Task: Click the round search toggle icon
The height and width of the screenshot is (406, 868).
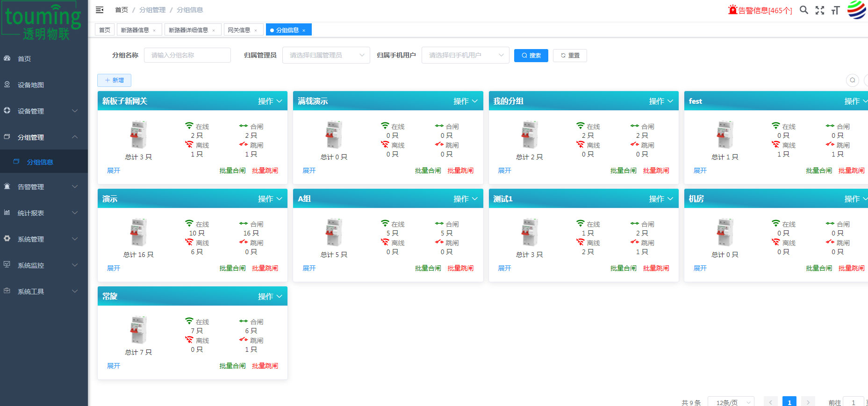Action: (x=853, y=80)
